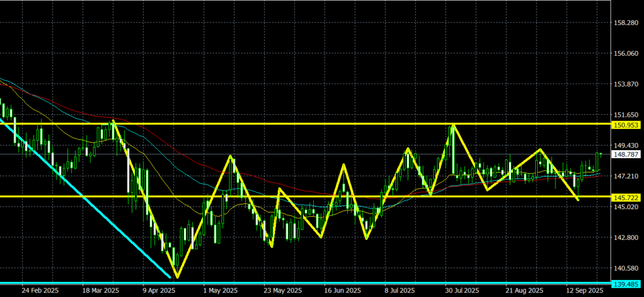Click the 139.485 cyan price label
This screenshot has width=644, height=297.
(x=628, y=284)
